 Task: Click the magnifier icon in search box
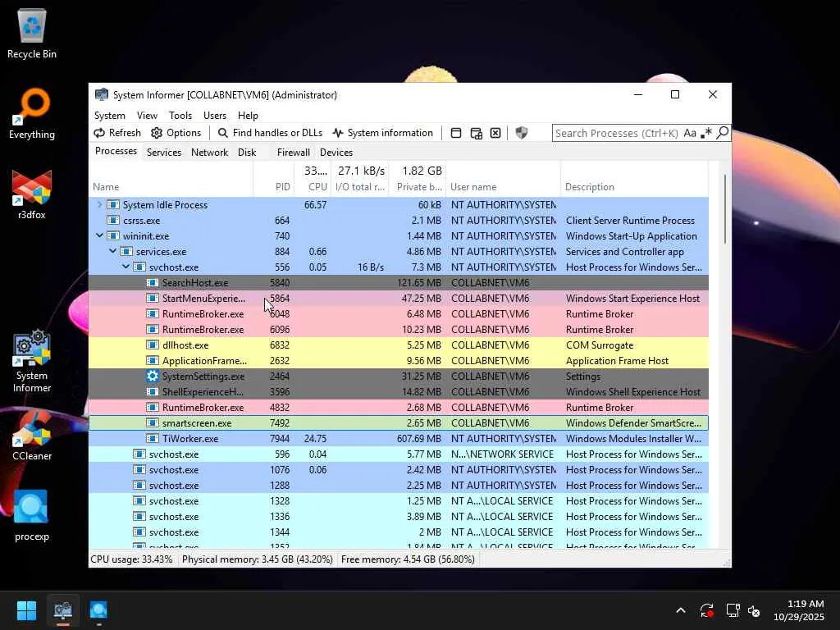pos(723,132)
